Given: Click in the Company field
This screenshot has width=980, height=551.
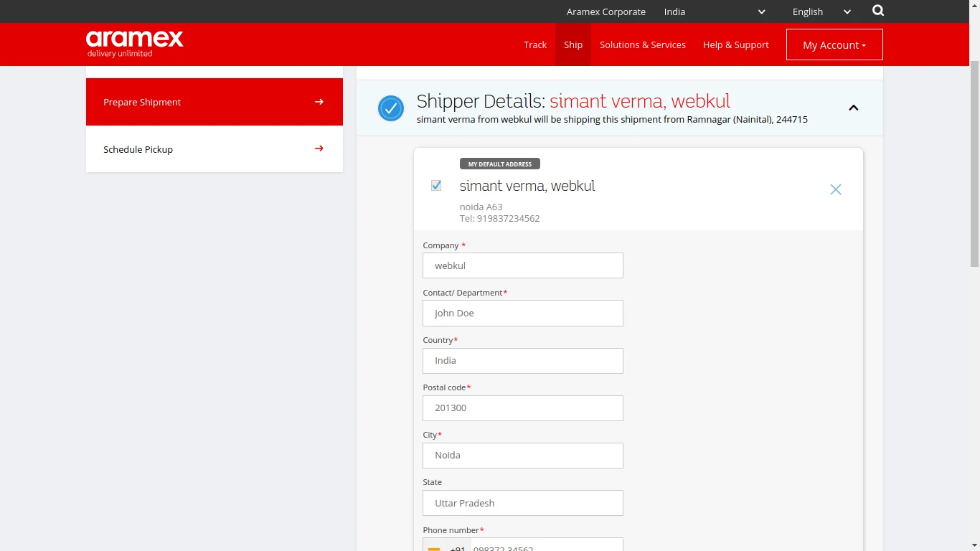Looking at the screenshot, I should [523, 265].
